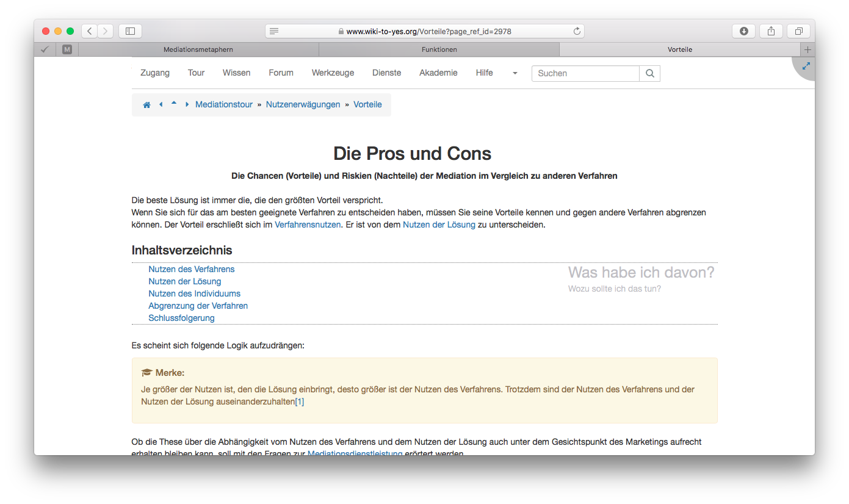849x504 pixels.
Task: Click the home icon in breadcrumb
Action: pyautogui.click(x=146, y=105)
